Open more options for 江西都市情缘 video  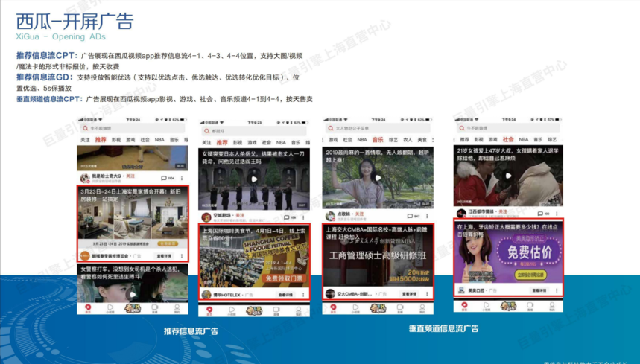pyautogui.click(x=557, y=214)
